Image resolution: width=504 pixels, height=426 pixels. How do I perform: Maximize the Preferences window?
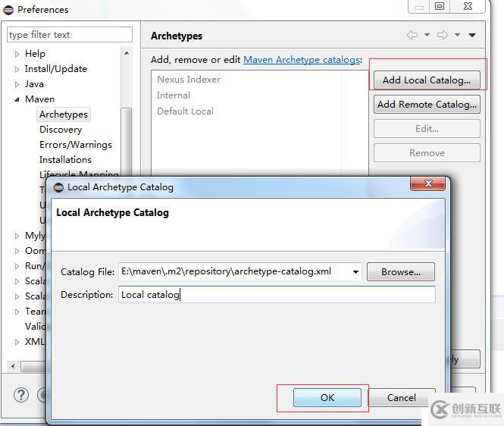point(439,6)
